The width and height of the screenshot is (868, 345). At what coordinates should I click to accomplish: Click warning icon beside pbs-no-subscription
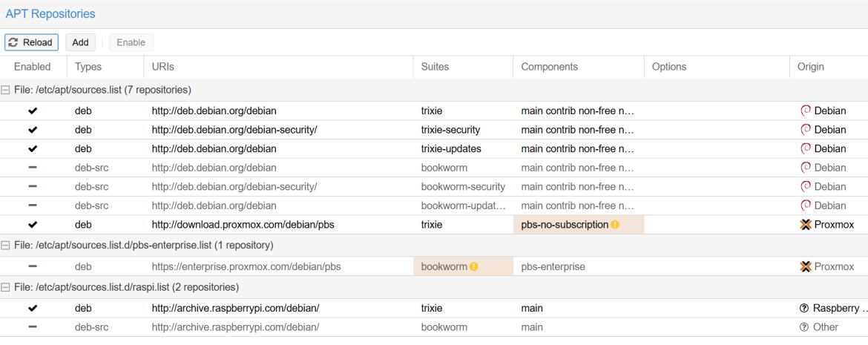click(615, 225)
